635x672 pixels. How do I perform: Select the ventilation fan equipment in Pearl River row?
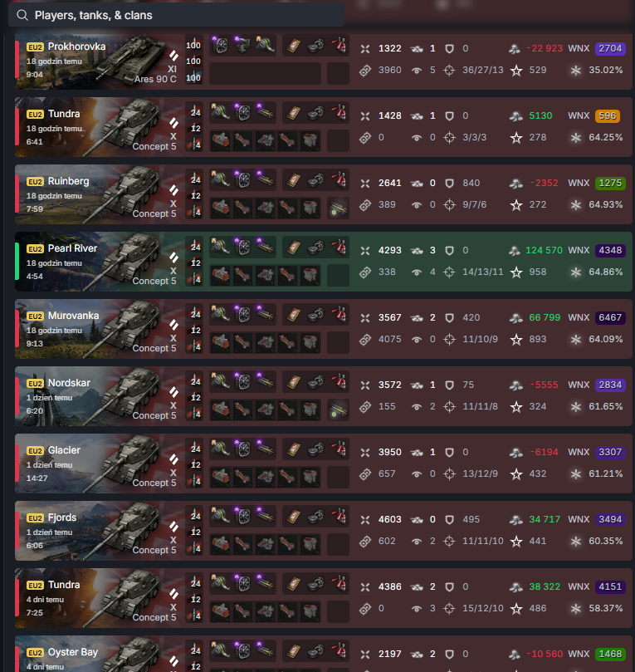tap(242, 248)
